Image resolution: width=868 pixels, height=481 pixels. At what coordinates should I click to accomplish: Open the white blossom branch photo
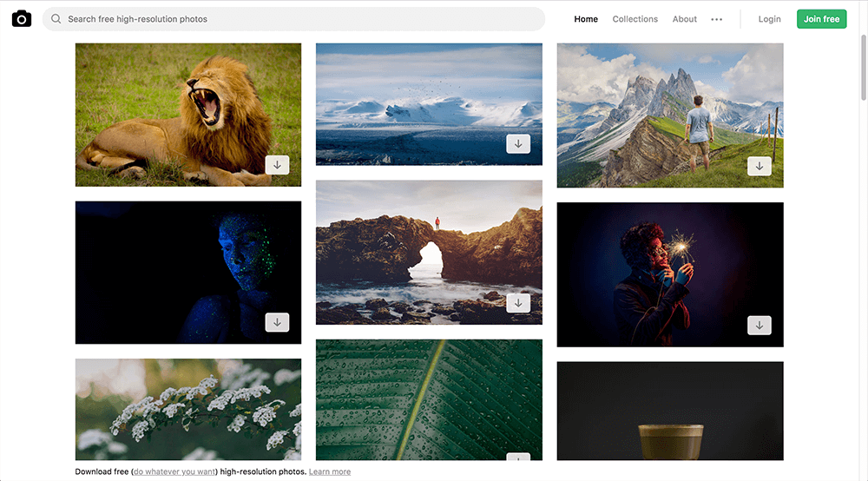click(187, 408)
